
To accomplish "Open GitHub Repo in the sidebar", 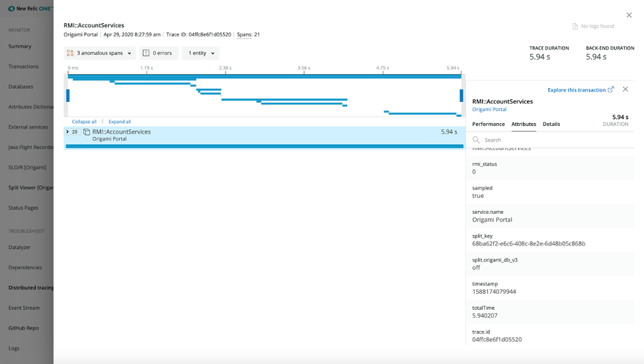I will 23,328.
